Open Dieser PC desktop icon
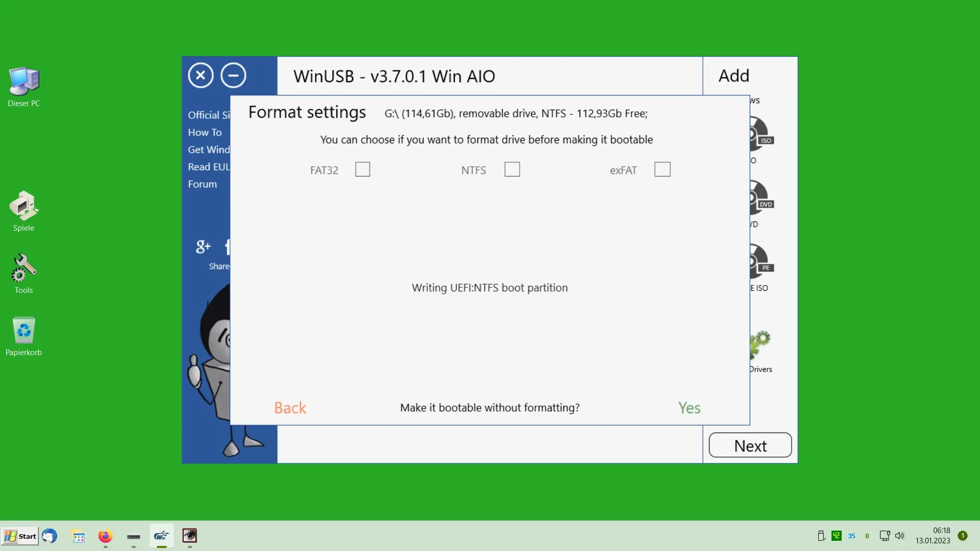Image resolution: width=980 pixels, height=551 pixels. (x=23, y=87)
